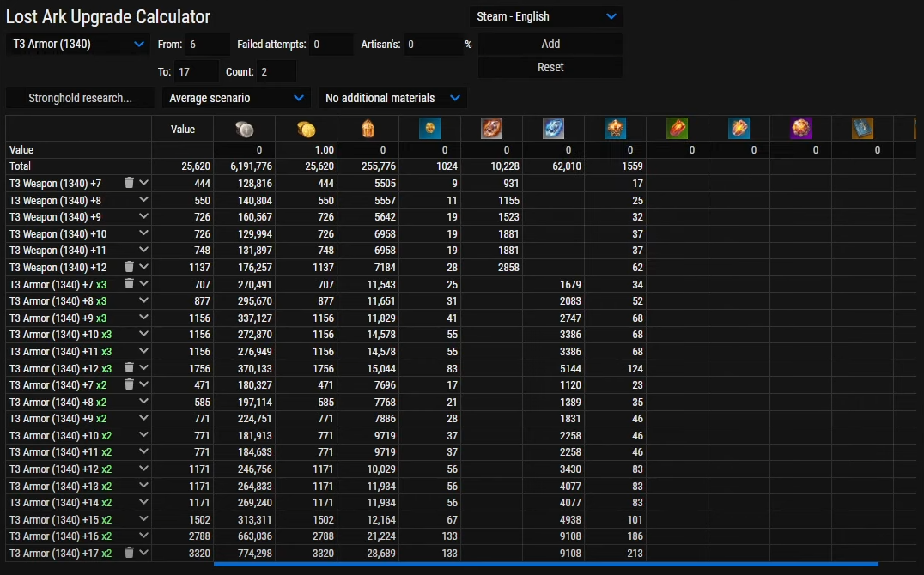Expand the T3 Armor +14 x2 row chevron
Viewport: 924px width, 575px height.
pos(143,502)
